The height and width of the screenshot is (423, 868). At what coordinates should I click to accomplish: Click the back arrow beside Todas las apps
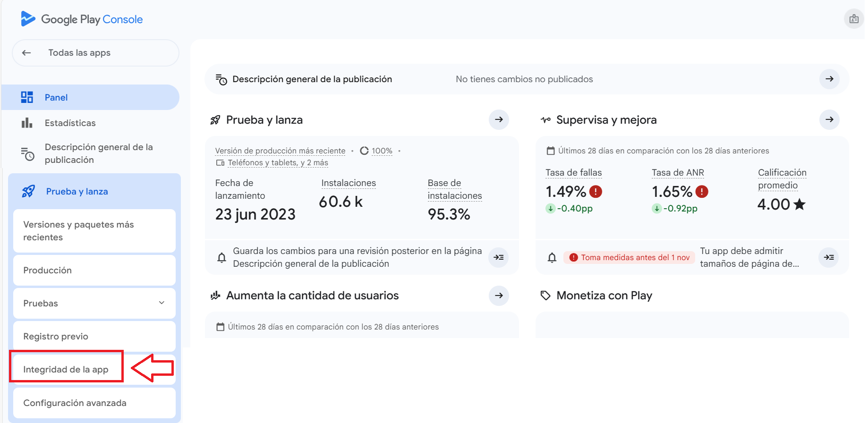[27, 53]
